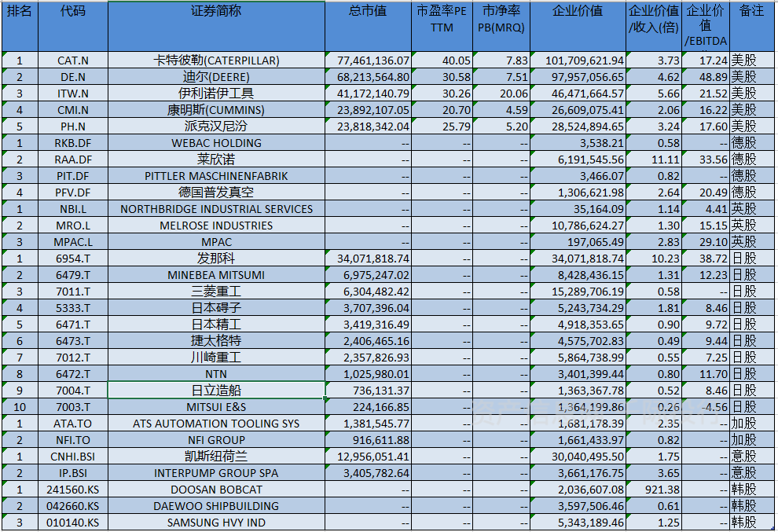Select the MITSUI E&S name cell
The height and width of the screenshot is (532, 778).
tap(216, 407)
